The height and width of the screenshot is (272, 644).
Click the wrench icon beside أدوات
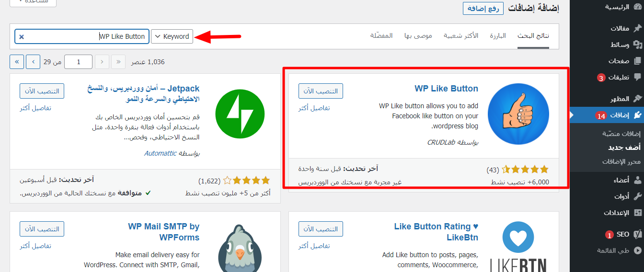637,196
